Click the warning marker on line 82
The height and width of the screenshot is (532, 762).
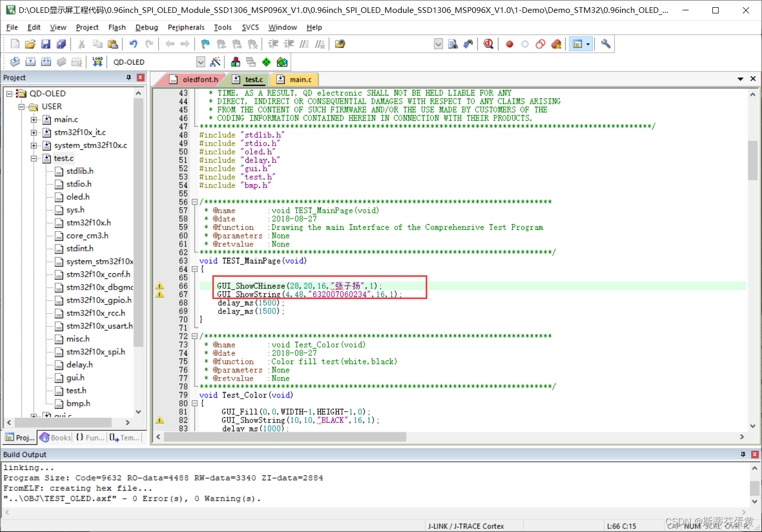(160, 420)
